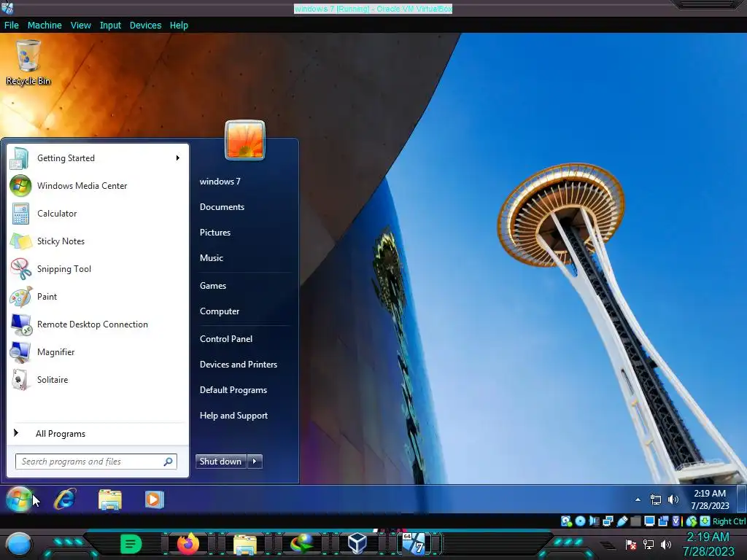Expand the Getting Started submenu arrow
Screen dimensions: 747x560
[x=178, y=158]
